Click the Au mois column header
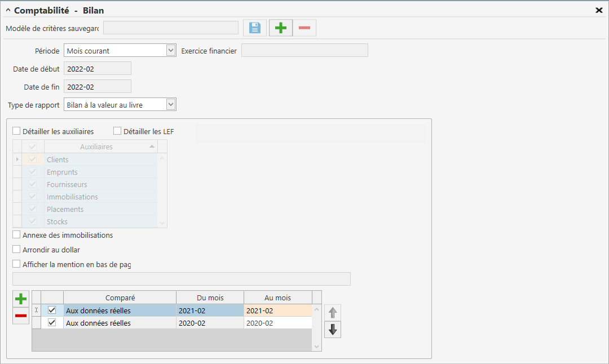 pos(277,298)
